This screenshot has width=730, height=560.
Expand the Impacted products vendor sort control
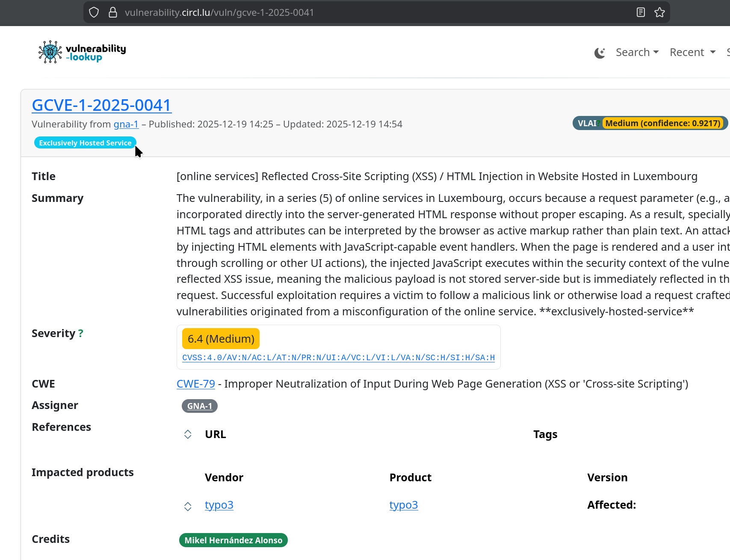point(187,506)
